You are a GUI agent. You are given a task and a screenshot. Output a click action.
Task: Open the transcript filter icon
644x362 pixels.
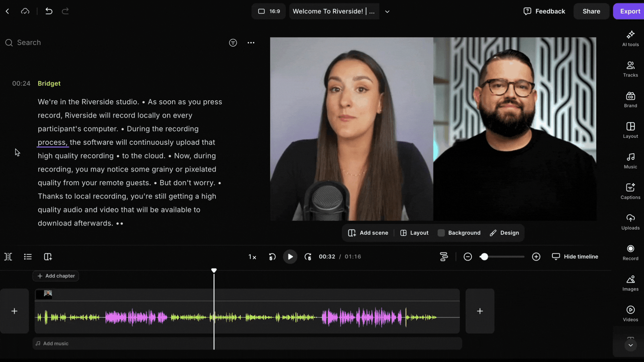[x=233, y=43]
